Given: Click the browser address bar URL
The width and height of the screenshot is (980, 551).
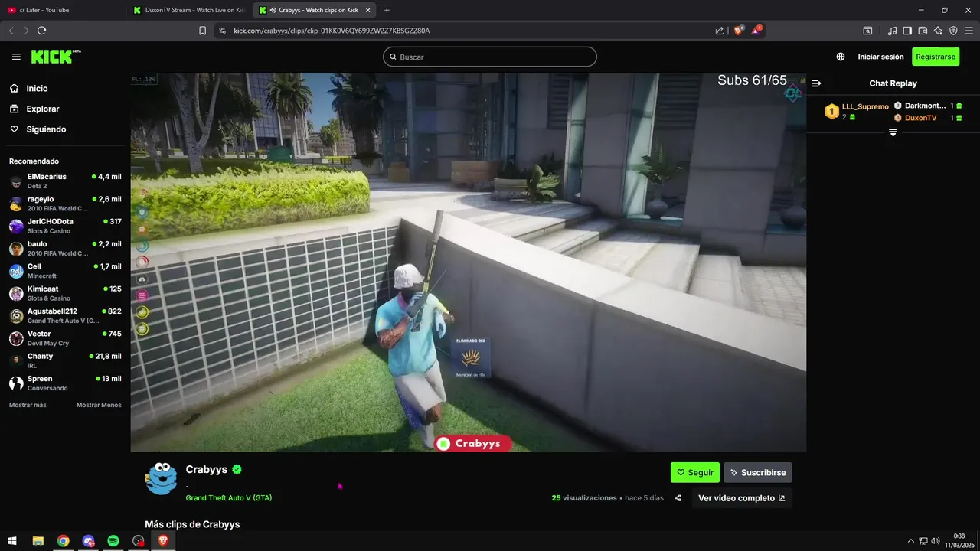Looking at the screenshot, I should [x=332, y=31].
